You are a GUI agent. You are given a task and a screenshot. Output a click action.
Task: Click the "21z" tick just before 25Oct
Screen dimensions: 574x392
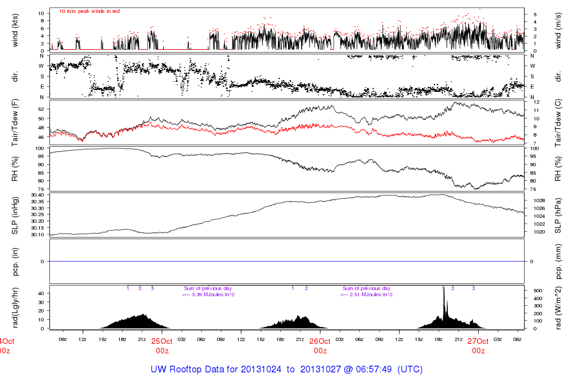(142, 339)
